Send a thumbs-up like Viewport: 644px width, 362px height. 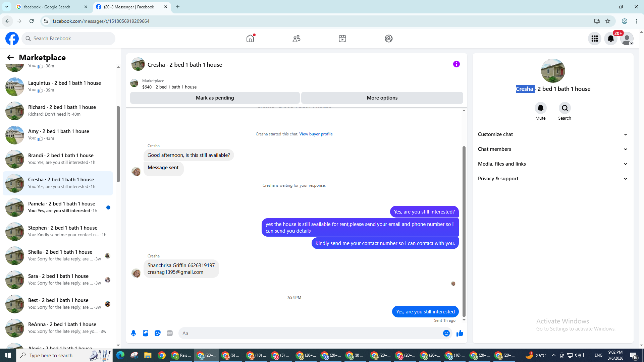point(460,333)
